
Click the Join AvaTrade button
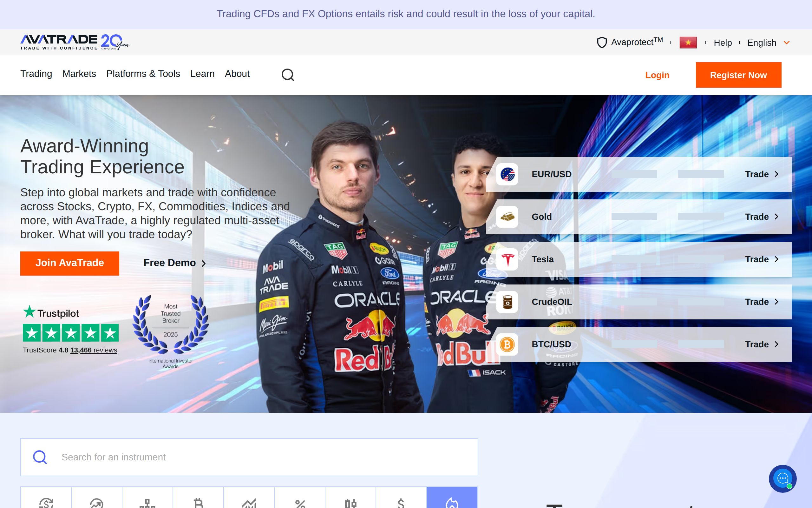(x=70, y=263)
